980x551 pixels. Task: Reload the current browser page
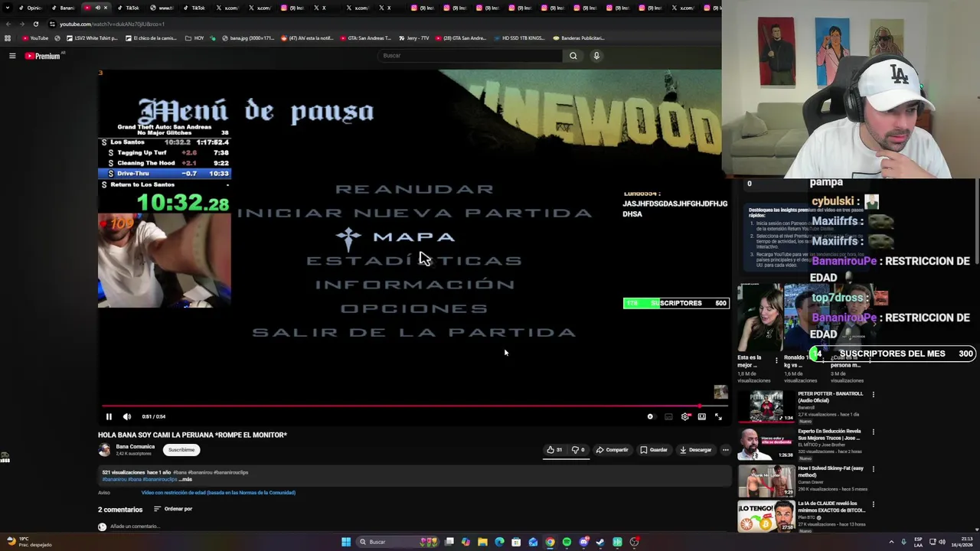35,24
